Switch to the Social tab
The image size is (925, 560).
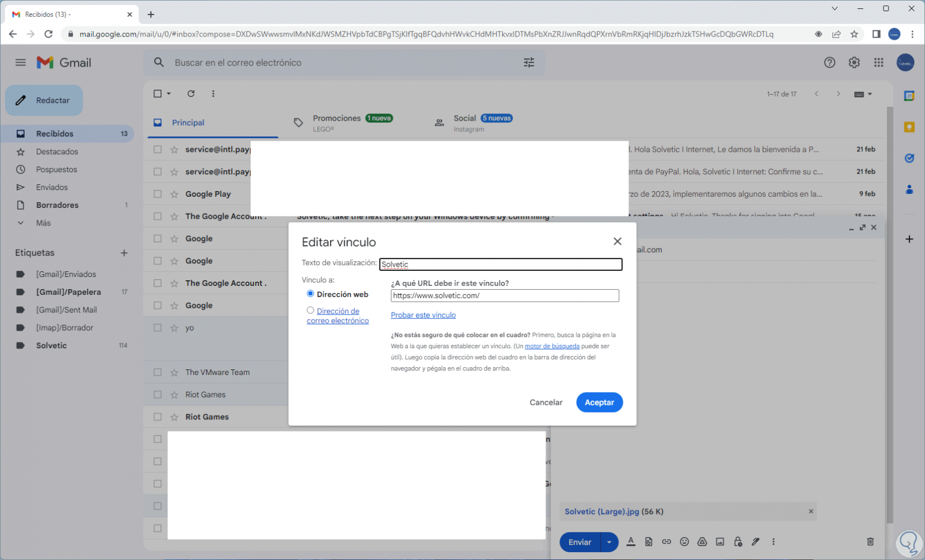pyautogui.click(x=493, y=123)
